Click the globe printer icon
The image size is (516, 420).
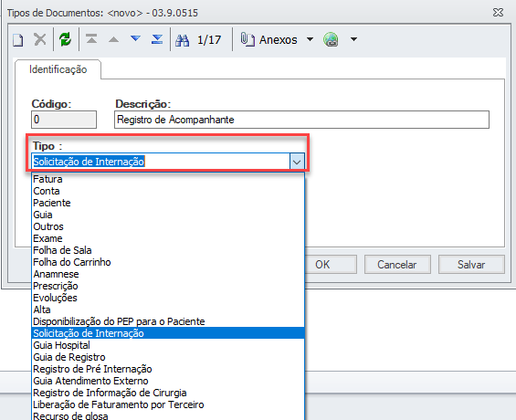[x=331, y=39]
